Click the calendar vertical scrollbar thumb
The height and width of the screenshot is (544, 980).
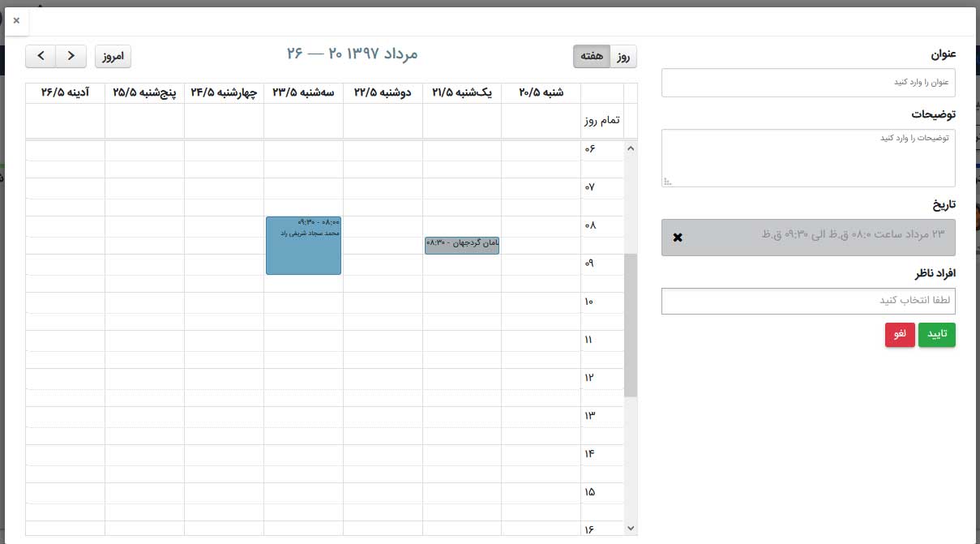click(631, 324)
